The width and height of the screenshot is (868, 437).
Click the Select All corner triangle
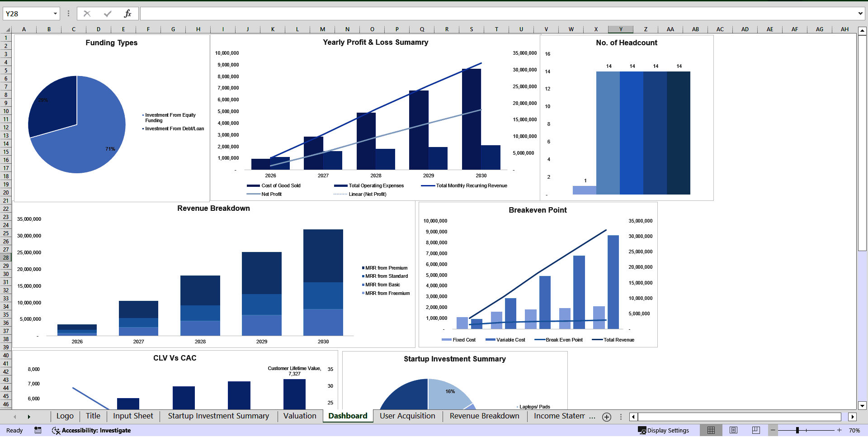pos(6,29)
